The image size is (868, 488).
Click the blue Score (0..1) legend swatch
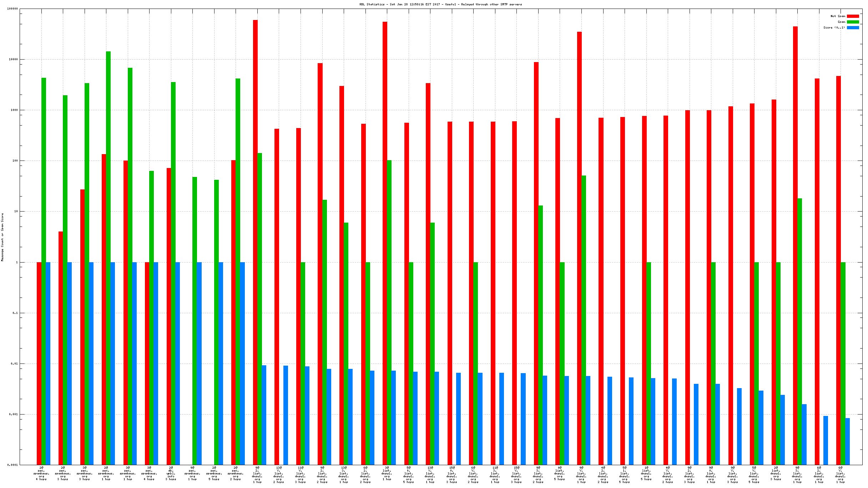point(853,27)
